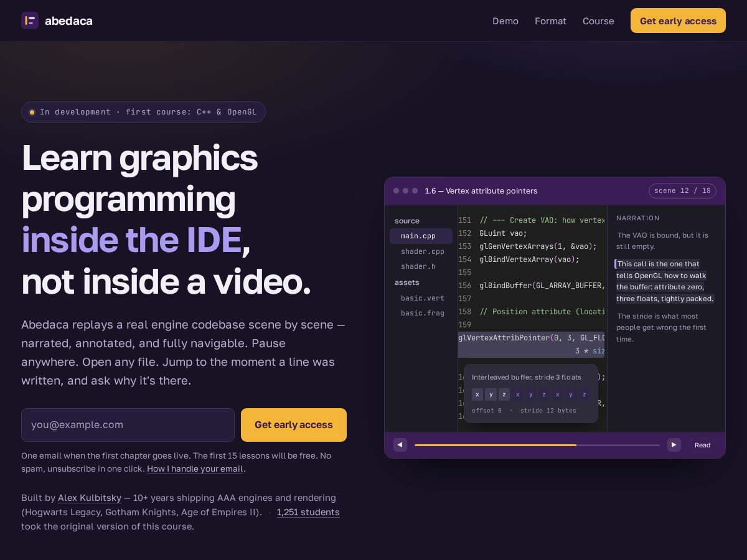Click Interleaved buffer tooltip title

point(527,377)
